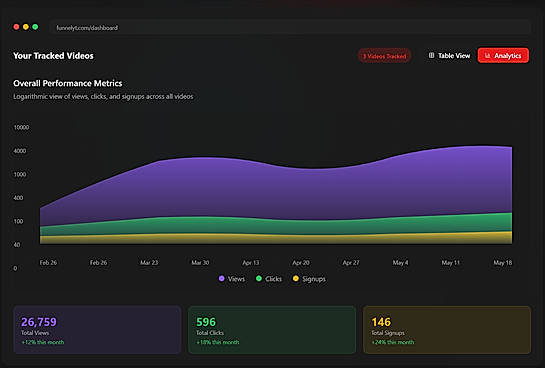Click the May 4 axis label
Image resolution: width=545 pixels, height=368 pixels.
tap(400, 263)
